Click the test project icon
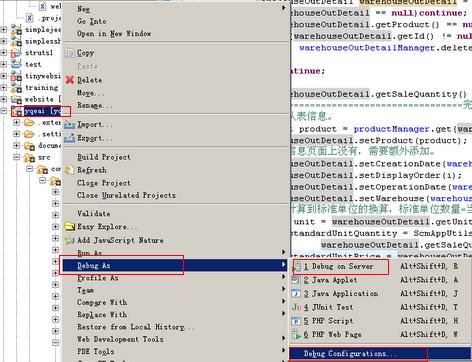Screen dimensions: 472x362 tap(16, 64)
